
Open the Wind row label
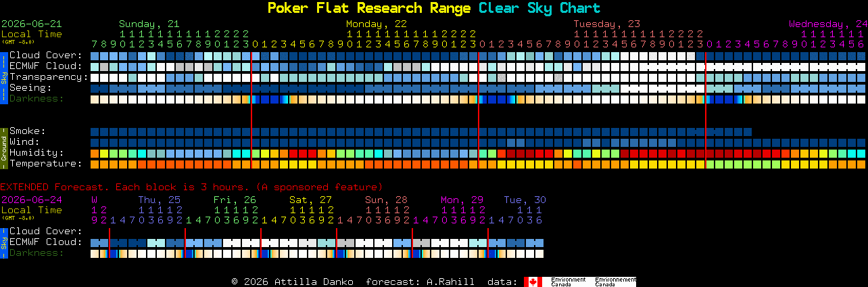[x=24, y=142]
